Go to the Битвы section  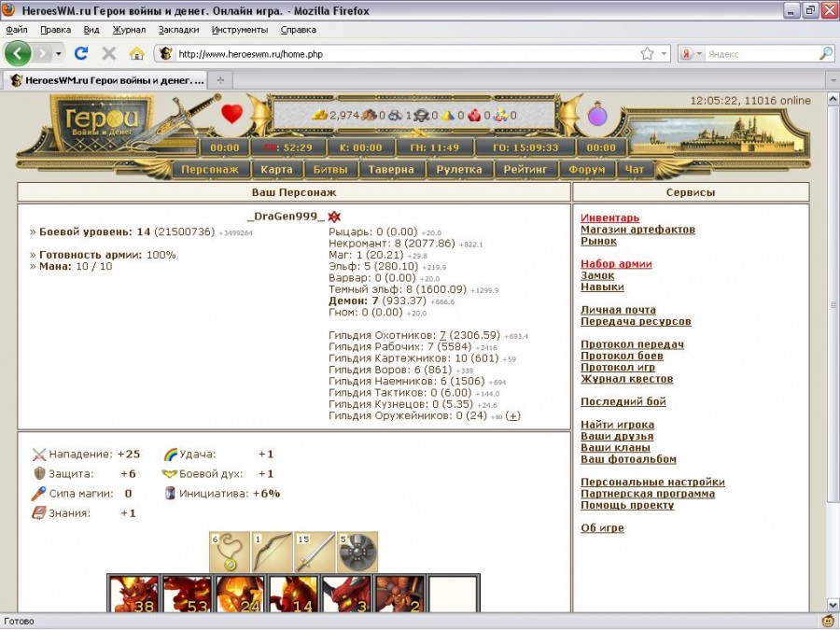tap(330, 169)
